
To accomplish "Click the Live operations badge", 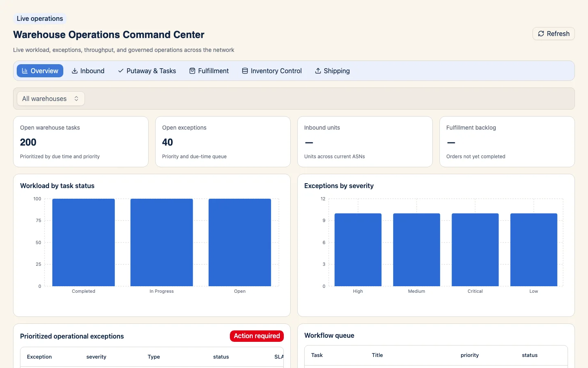I will (40, 18).
